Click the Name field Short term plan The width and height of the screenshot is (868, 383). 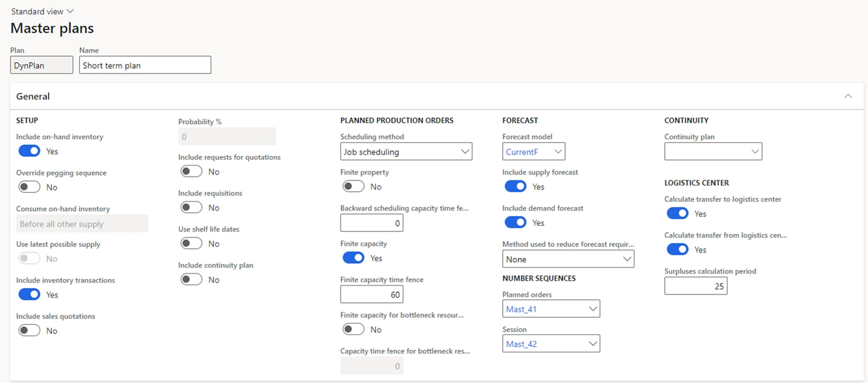[145, 65]
